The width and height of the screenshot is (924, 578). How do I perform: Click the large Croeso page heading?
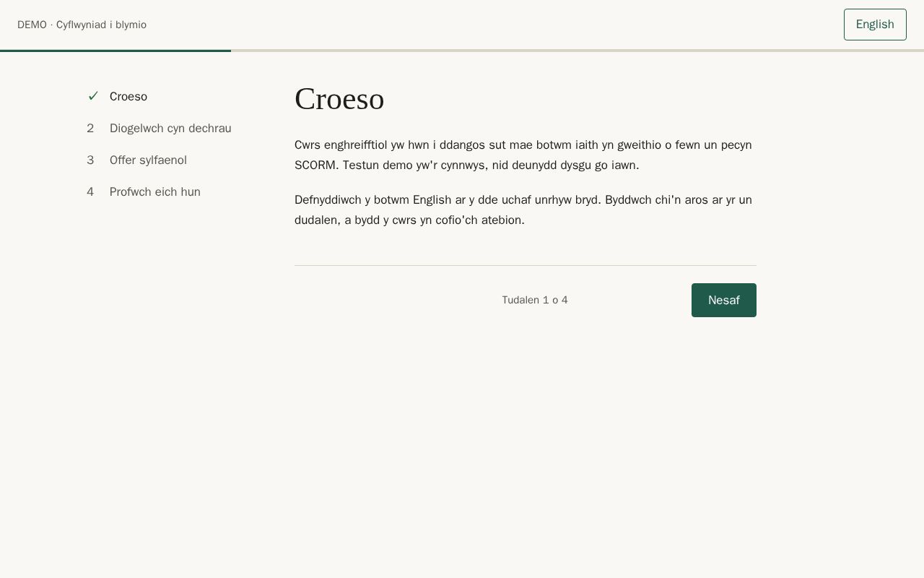pos(339,99)
